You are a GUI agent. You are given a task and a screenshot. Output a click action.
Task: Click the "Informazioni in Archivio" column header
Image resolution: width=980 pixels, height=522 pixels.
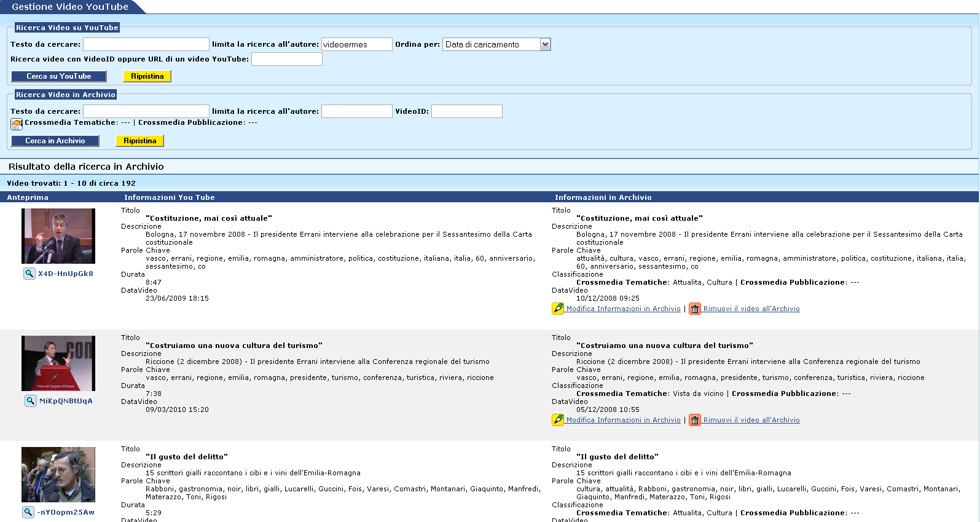603,197
